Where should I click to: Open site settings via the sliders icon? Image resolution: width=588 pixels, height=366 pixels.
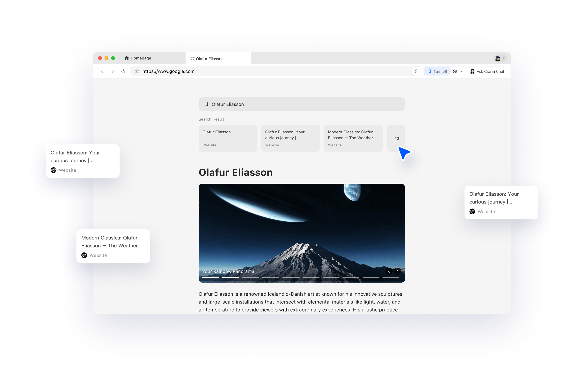137,71
